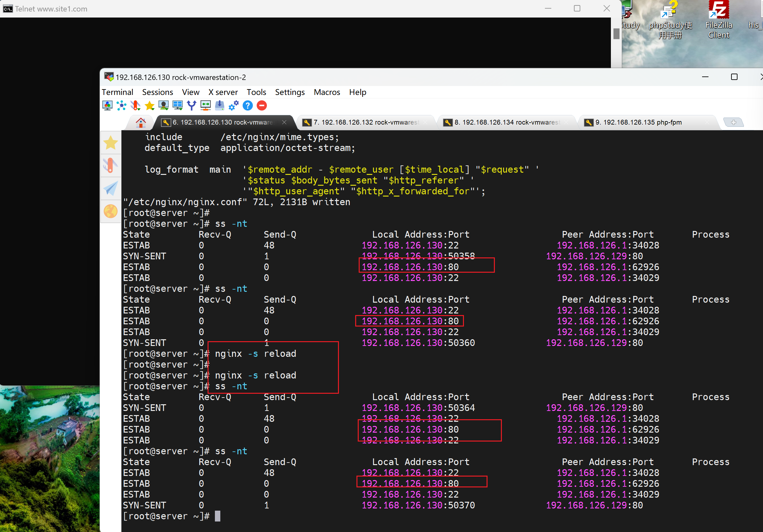The width and height of the screenshot is (763, 532).
Task: Open the Macros menu
Action: 327,92
